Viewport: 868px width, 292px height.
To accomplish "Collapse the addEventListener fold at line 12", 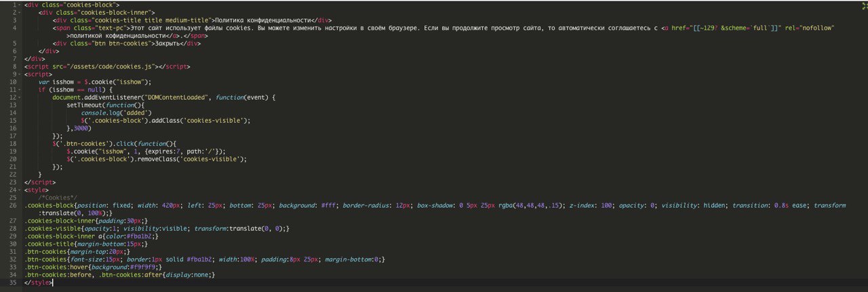I will [19, 97].
